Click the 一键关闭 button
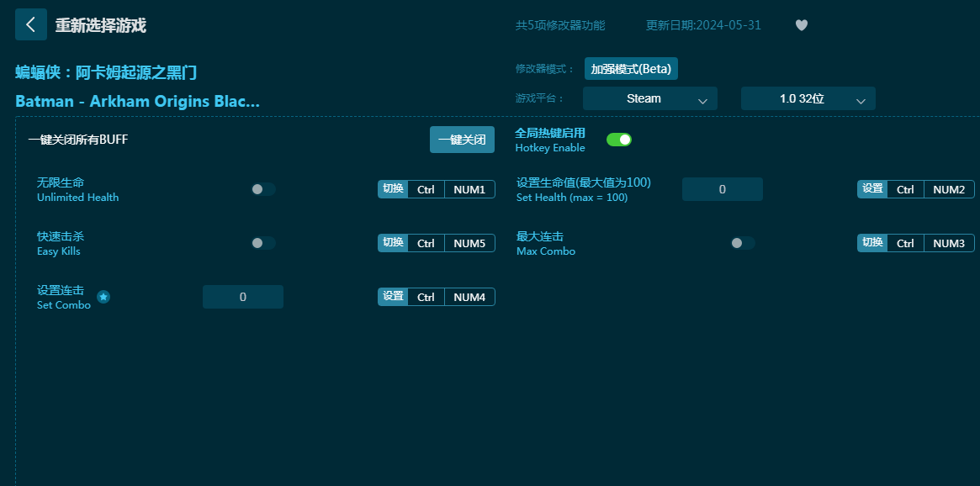The image size is (980, 486). pyautogui.click(x=462, y=140)
